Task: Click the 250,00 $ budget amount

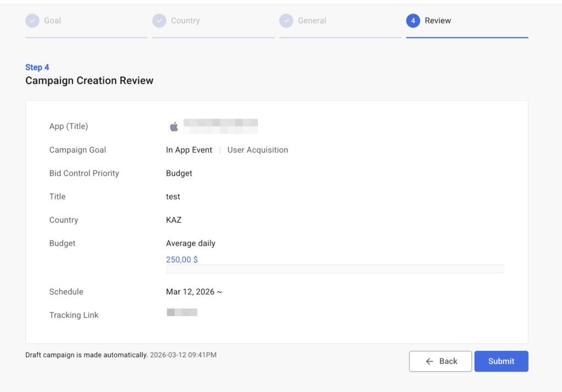Action: tap(182, 260)
